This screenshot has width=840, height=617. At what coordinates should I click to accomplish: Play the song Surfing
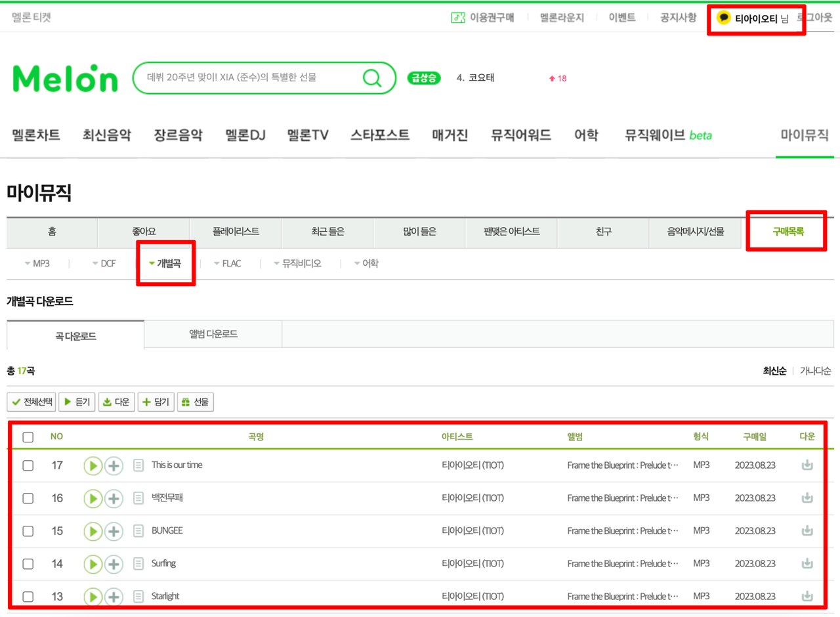point(93,564)
